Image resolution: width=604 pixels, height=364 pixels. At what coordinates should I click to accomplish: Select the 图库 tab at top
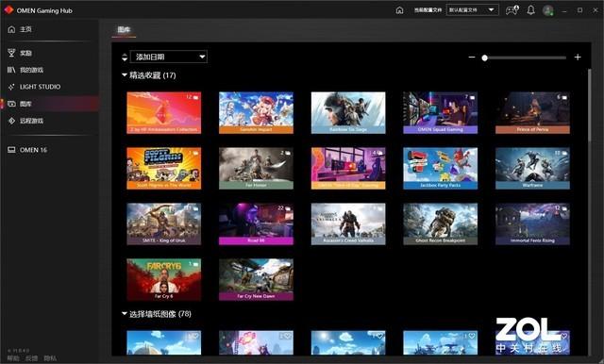tap(124, 29)
